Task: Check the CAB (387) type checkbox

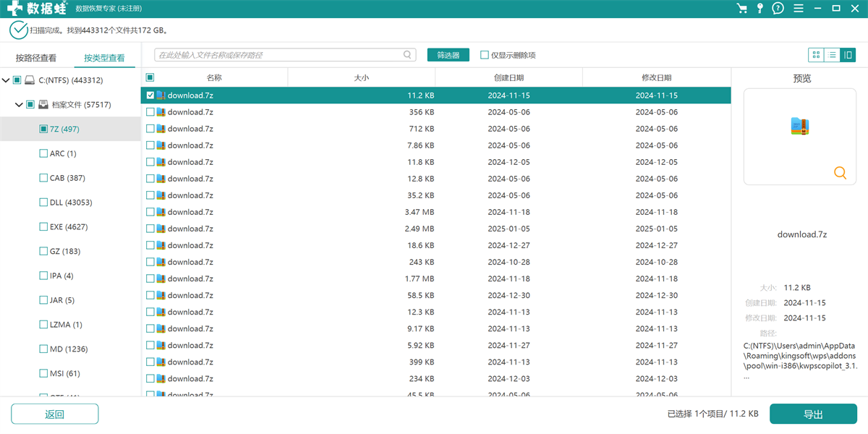Action: [43, 178]
